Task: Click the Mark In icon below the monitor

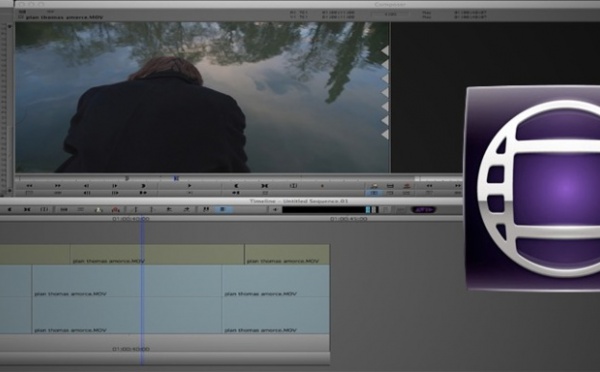Action: point(236,186)
